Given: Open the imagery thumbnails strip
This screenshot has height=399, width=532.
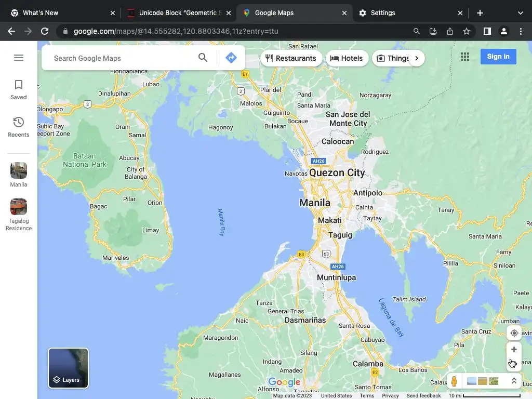Looking at the screenshot, I should [483, 381].
